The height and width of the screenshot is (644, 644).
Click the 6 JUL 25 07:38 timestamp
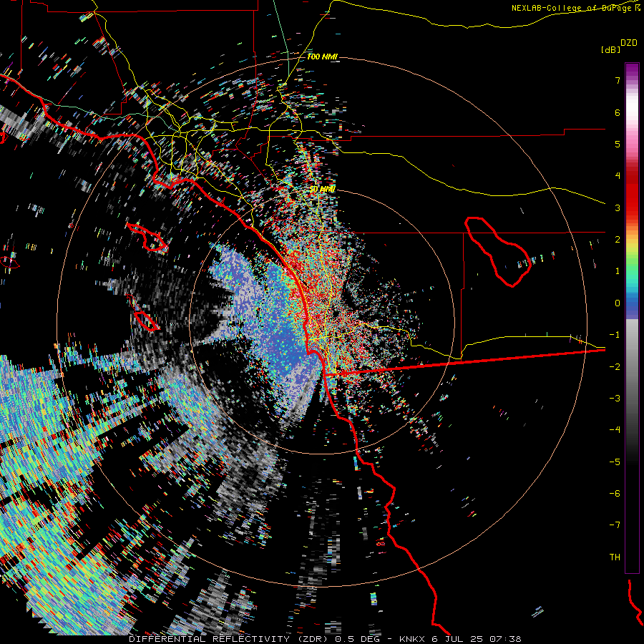coord(477,639)
